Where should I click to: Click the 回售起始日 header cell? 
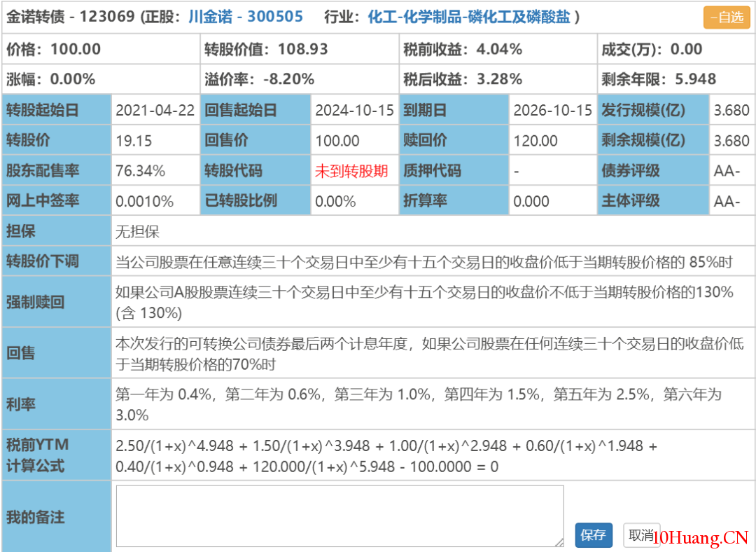[255, 110]
